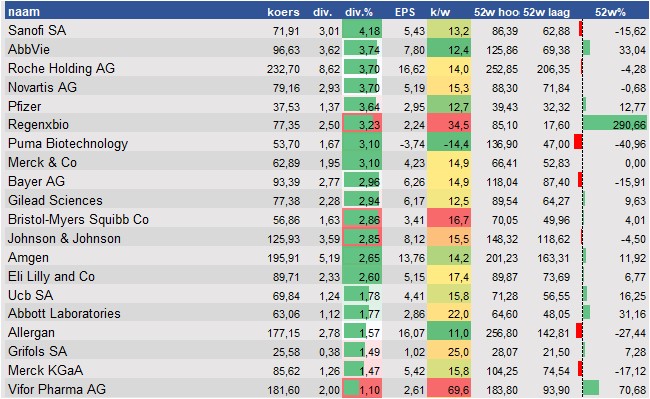Select Johnson & Johnson dividend percent cell
This screenshot has width=650, height=399.
pyautogui.click(x=362, y=239)
